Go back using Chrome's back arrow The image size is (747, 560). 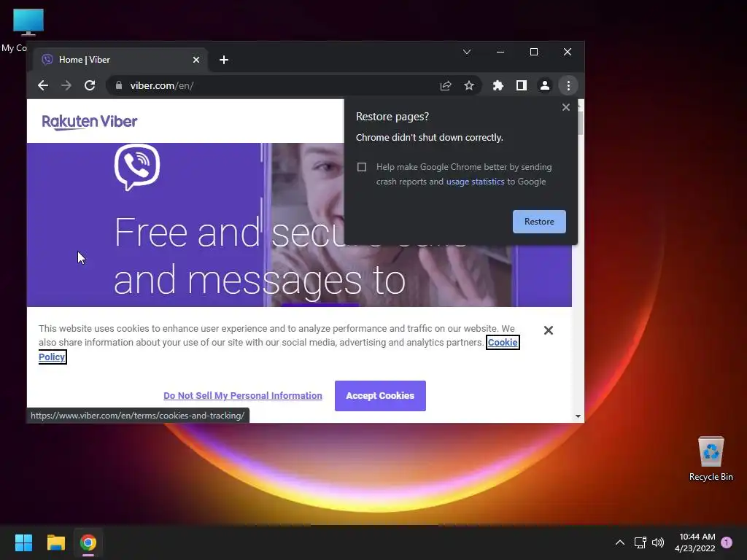pos(43,86)
